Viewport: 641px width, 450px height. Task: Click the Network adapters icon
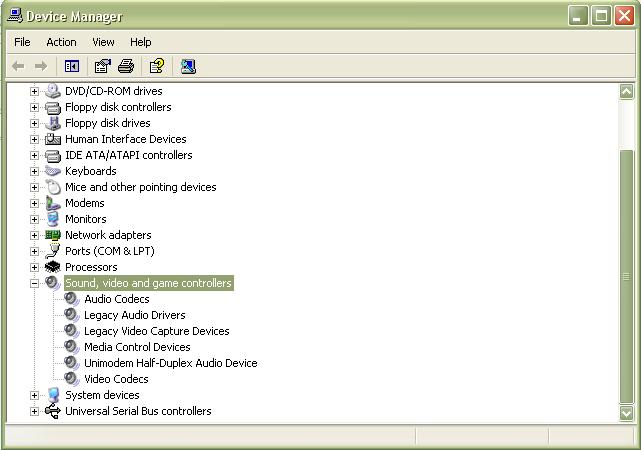pos(53,235)
